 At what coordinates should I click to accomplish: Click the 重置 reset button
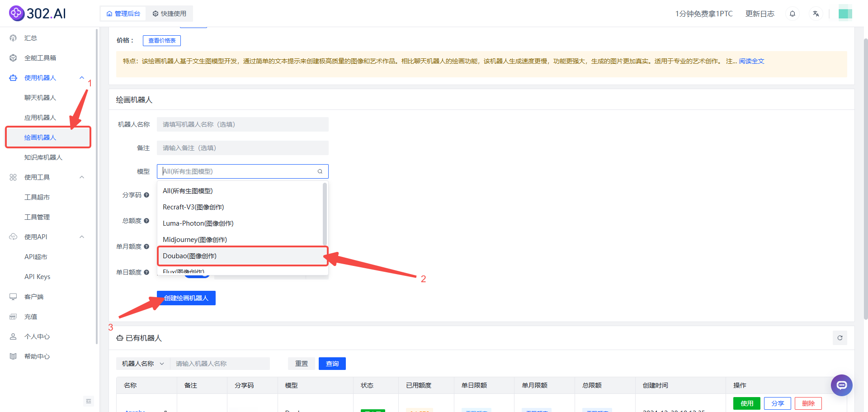(x=302, y=364)
